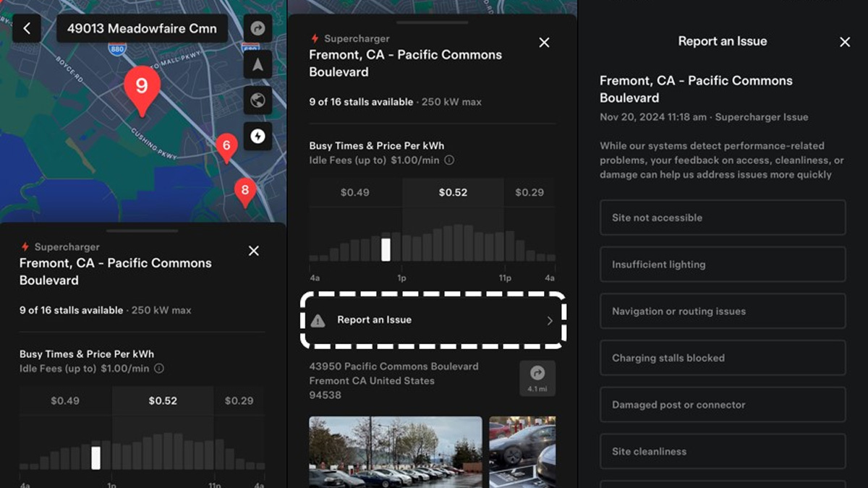Open the globe map layer icon
868x488 pixels.
(258, 100)
